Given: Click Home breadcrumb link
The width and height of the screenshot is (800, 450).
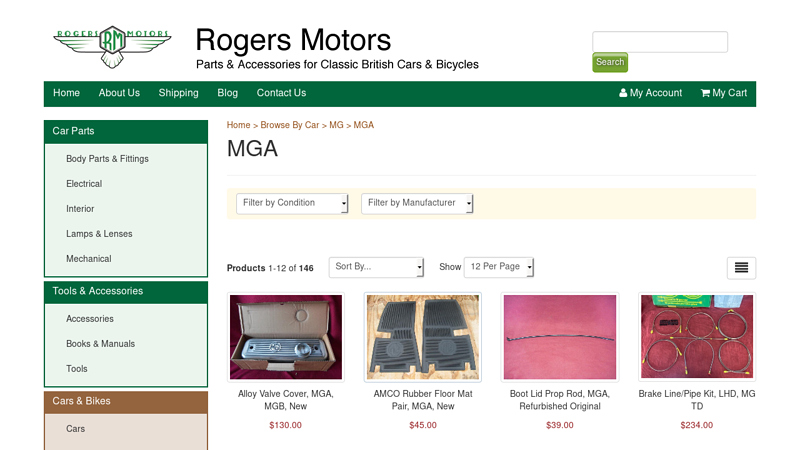Looking at the screenshot, I should click(x=238, y=125).
